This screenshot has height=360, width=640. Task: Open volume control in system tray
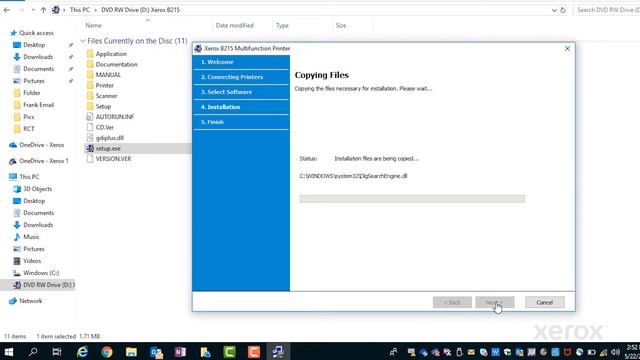point(616,352)
